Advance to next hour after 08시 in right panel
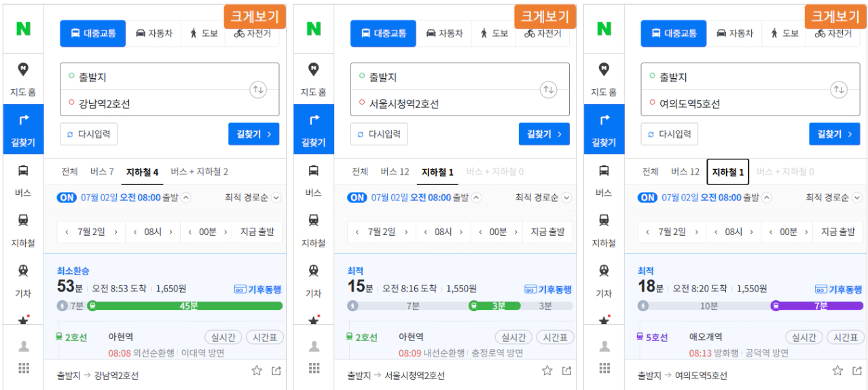This screenshot has width=868, height=390. [x=753, y=232]
